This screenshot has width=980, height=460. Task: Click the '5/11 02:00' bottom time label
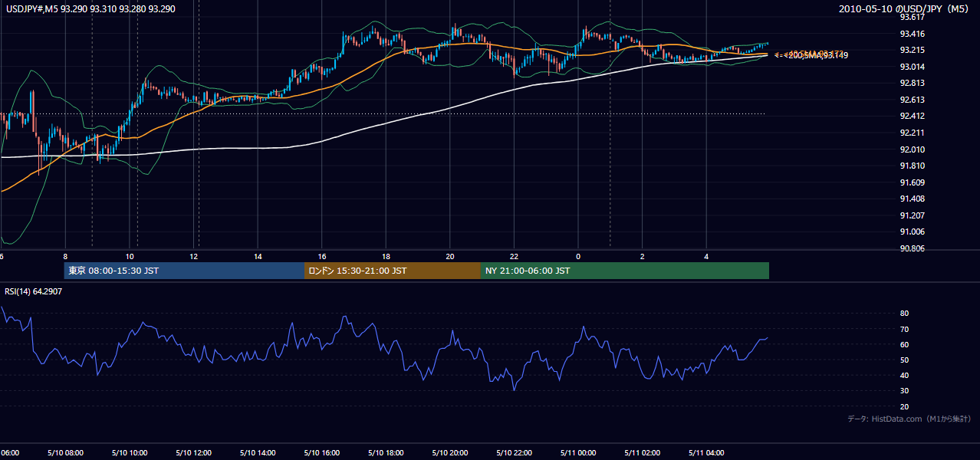point(642,452)
